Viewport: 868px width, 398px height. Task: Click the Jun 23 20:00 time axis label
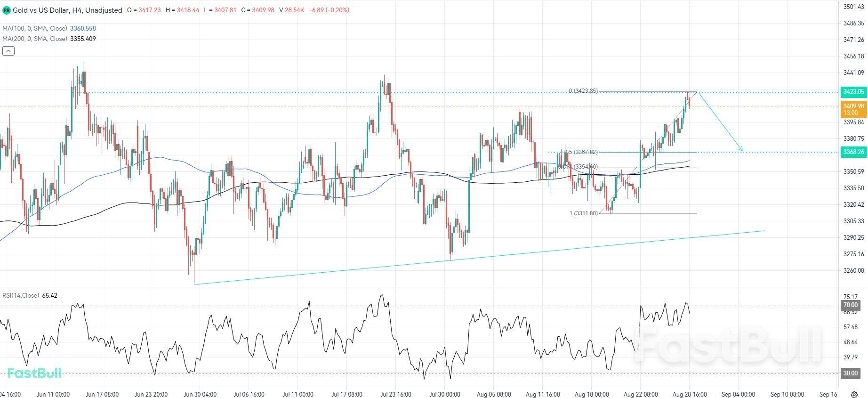[151, 395]
